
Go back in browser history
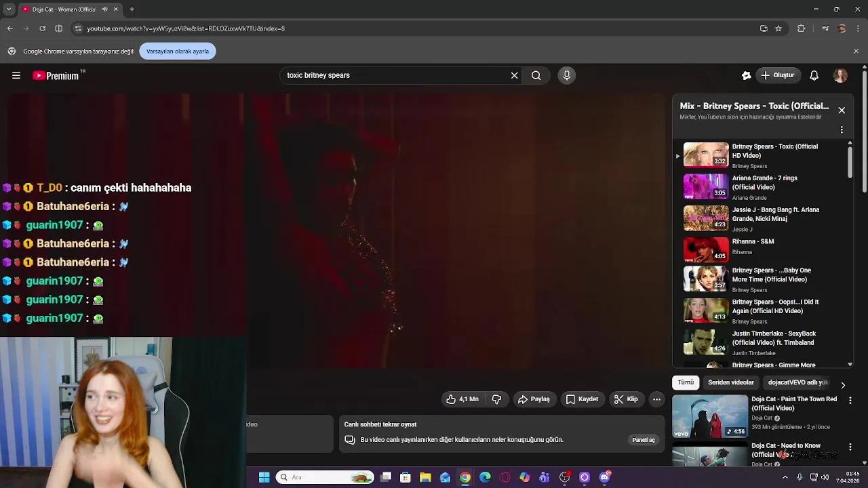pyautogui.click(x=10, y=28)
